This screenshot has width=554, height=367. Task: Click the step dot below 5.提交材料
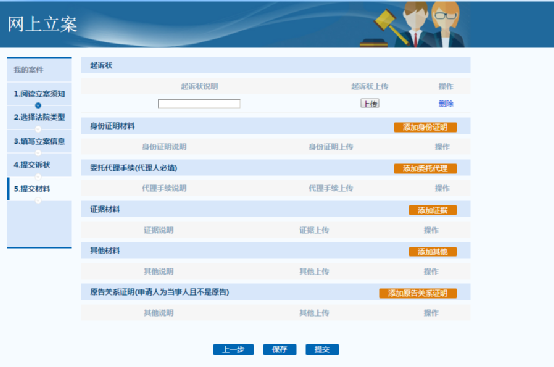(x=38, y=201)
